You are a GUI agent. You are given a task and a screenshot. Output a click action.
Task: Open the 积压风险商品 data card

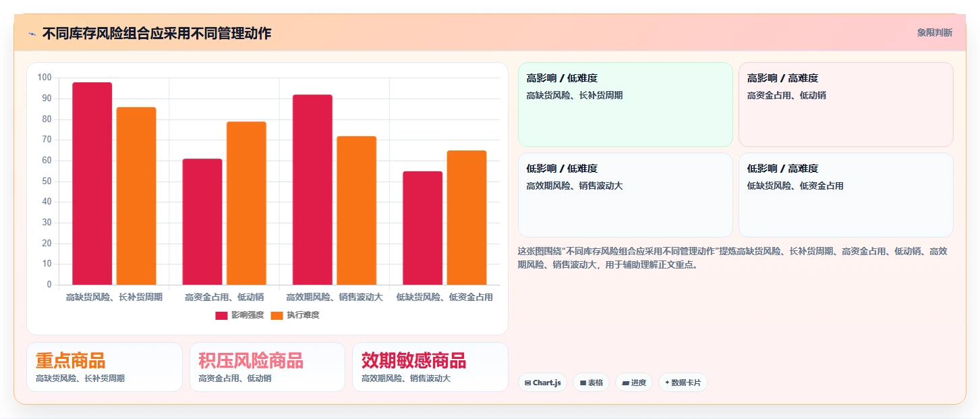click(x=267, y=367)
